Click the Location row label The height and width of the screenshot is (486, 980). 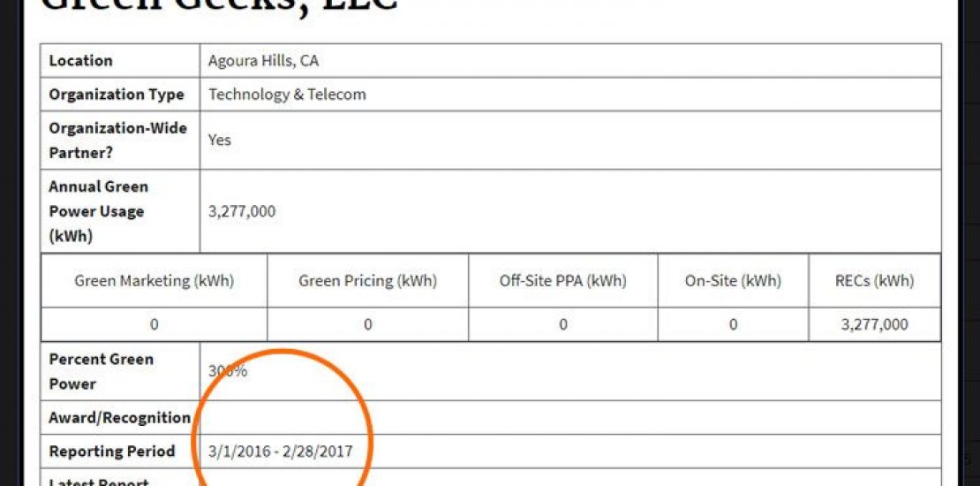tap(80, 61)
